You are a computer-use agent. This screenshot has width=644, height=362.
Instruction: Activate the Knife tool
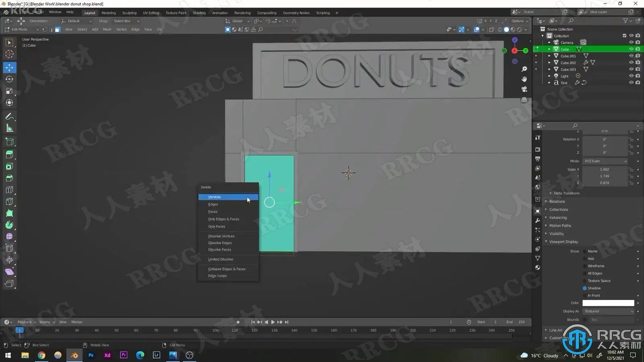coord(9,201)
